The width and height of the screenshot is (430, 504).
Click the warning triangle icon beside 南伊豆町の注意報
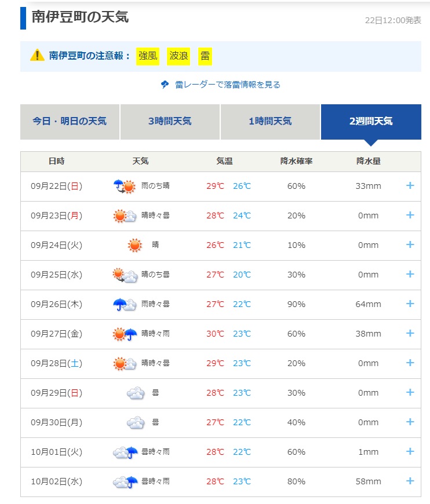pos(37,56)
